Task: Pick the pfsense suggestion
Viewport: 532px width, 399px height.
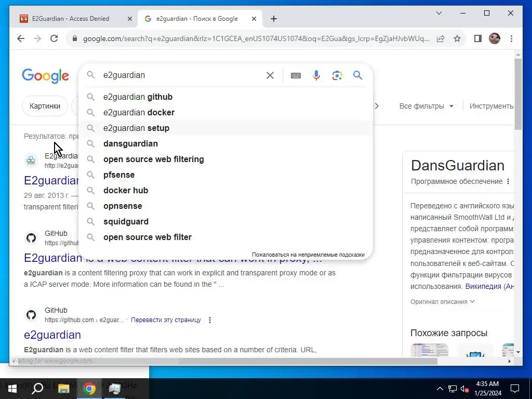Action: coord(225,175)
